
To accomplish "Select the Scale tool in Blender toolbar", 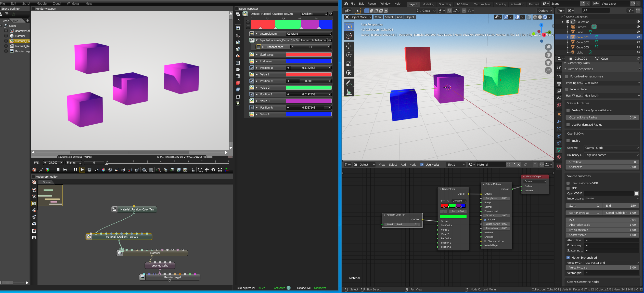I will (349, 64).
